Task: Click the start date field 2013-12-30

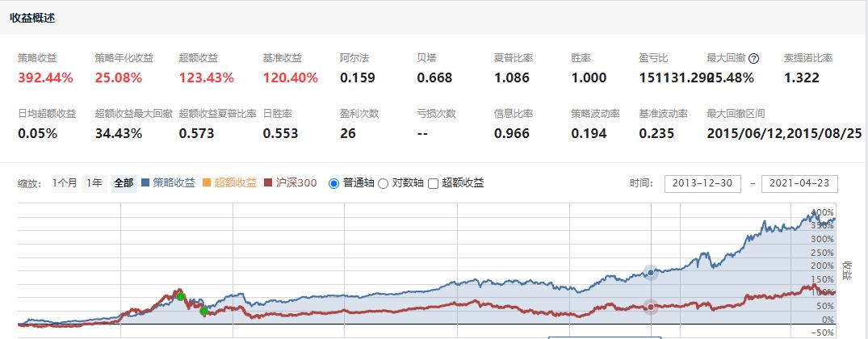Action: coord(702,183)
